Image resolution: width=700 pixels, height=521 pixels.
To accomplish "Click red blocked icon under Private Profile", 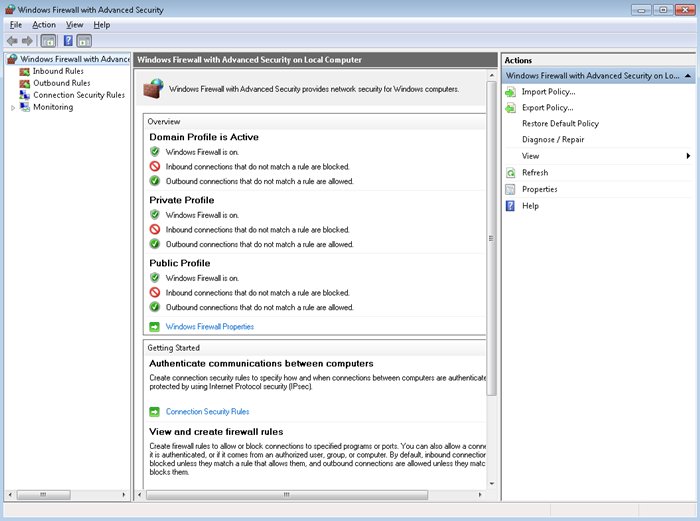I will (155, 229).
